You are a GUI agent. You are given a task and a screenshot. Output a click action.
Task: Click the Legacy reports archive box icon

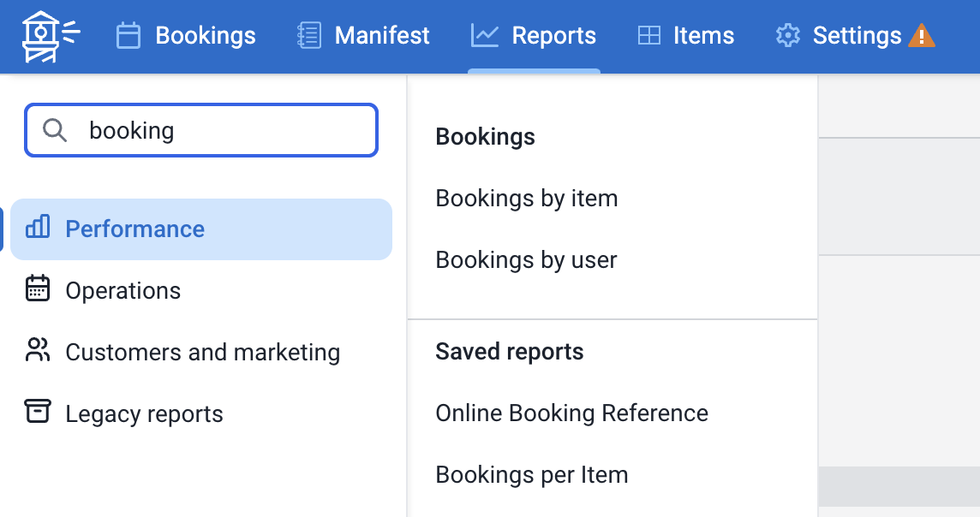click(38, 413)
